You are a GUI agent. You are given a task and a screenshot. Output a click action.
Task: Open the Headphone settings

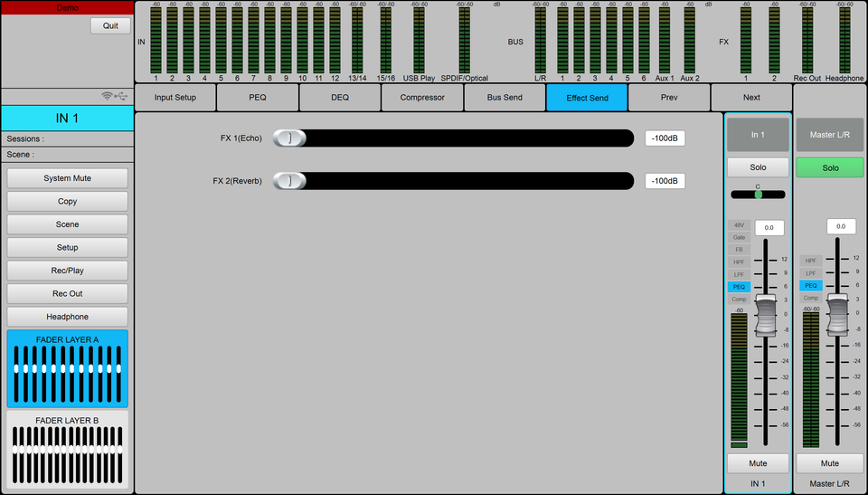coord(68,317)
